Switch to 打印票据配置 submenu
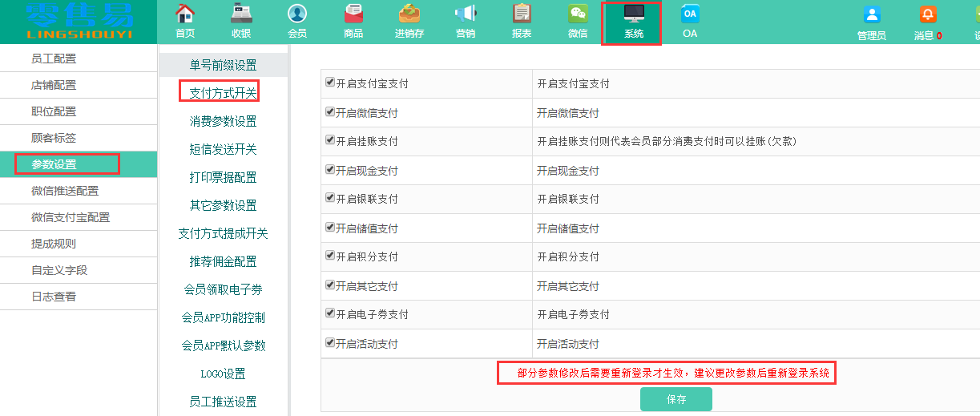 point(224,177)
